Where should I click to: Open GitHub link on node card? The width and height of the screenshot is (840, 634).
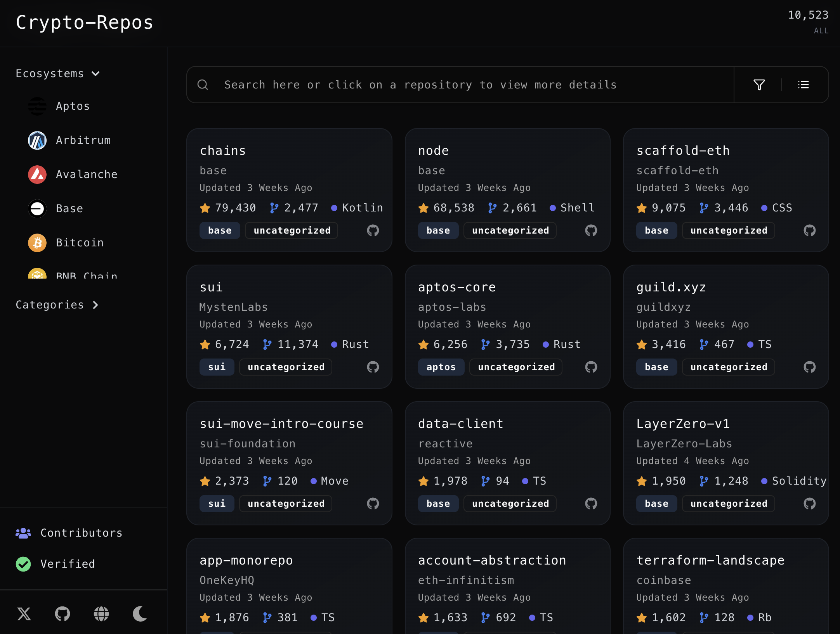click(591, 230)
